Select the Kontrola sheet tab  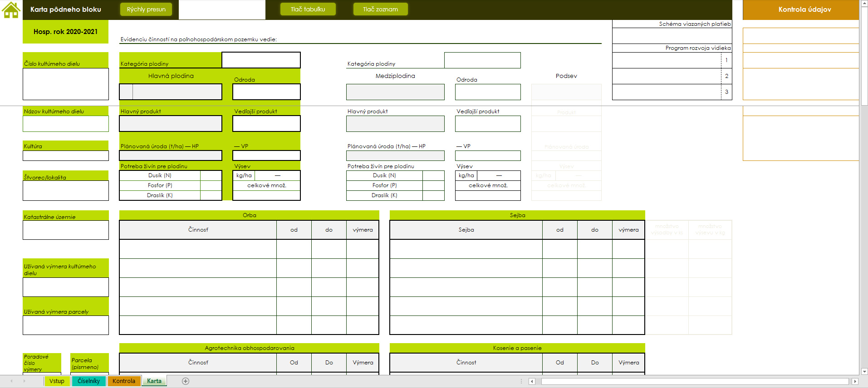coord(124,381)
